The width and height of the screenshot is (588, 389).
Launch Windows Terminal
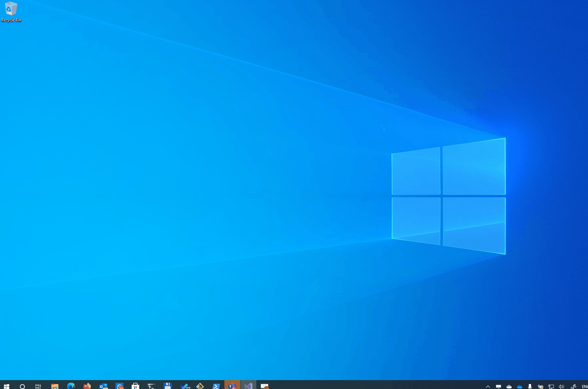151,385
